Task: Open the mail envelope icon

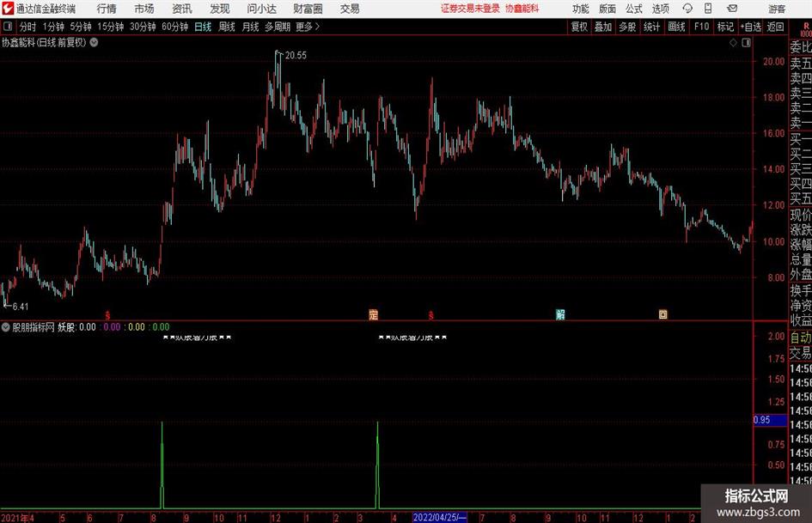Action: 732,9
